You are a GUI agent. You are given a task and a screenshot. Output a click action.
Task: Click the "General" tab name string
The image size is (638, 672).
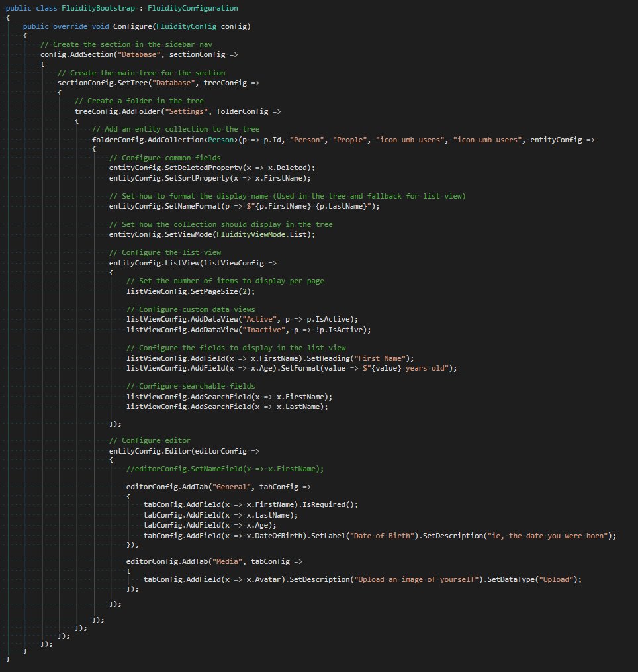[x=232, y=487]
